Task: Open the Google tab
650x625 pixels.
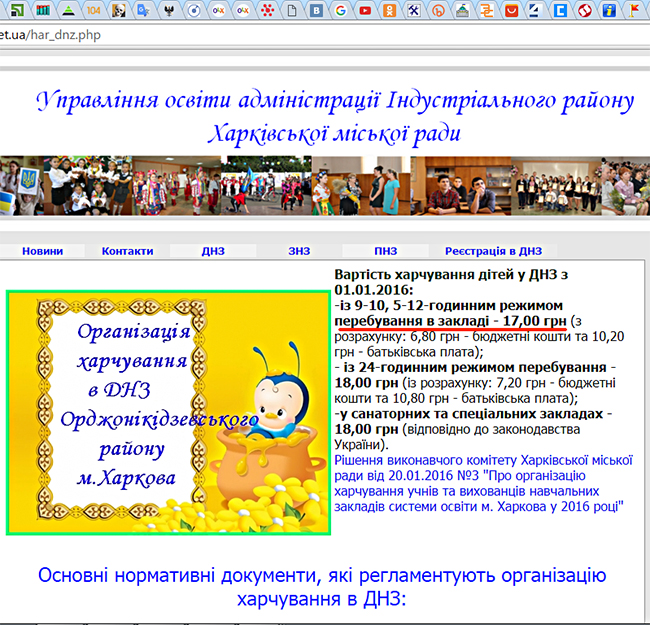Action: [x=341, y=10]
